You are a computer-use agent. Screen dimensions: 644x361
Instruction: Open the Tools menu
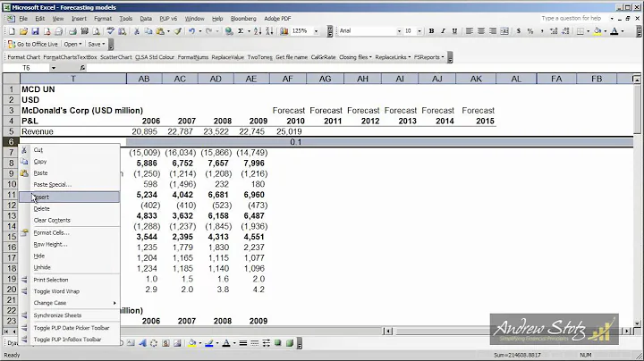[x=126, y=19]
